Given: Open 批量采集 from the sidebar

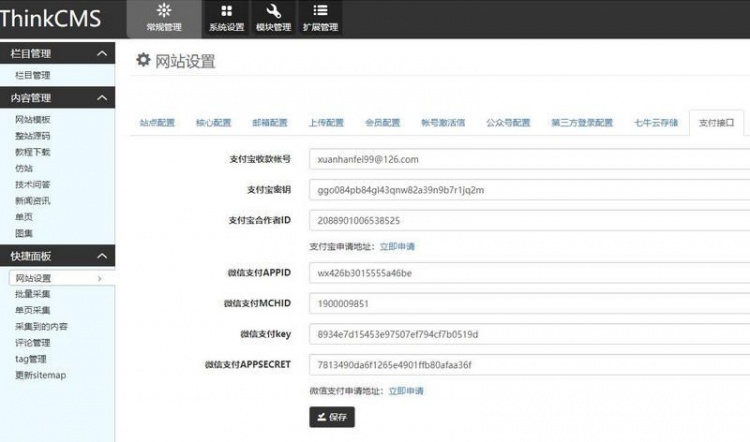Looking at the screenshot, I should tap(32, 294).
